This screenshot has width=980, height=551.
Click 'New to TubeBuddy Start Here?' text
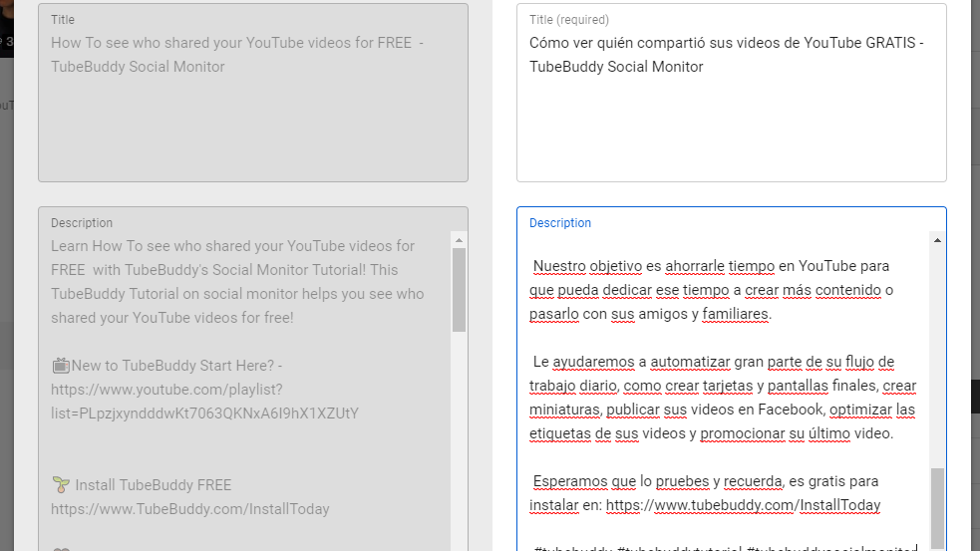pos(172,366)
